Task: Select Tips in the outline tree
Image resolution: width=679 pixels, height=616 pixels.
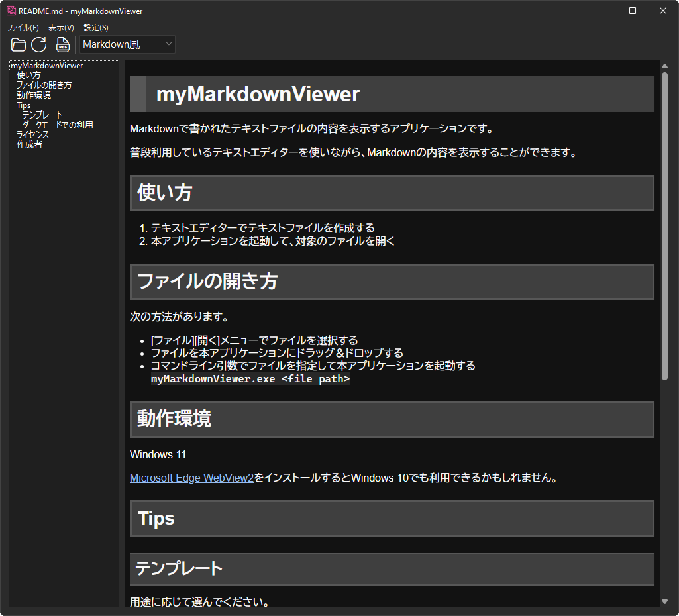Action: 23,105
